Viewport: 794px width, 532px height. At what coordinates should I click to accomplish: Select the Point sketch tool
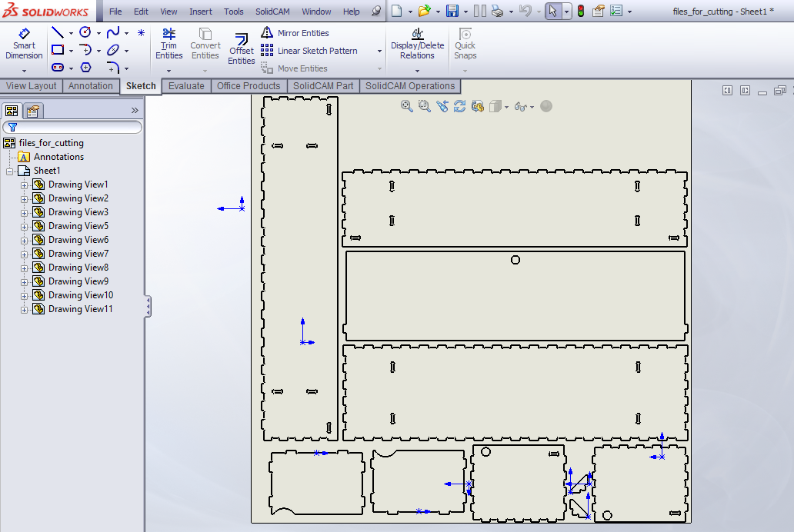[141, 33]
